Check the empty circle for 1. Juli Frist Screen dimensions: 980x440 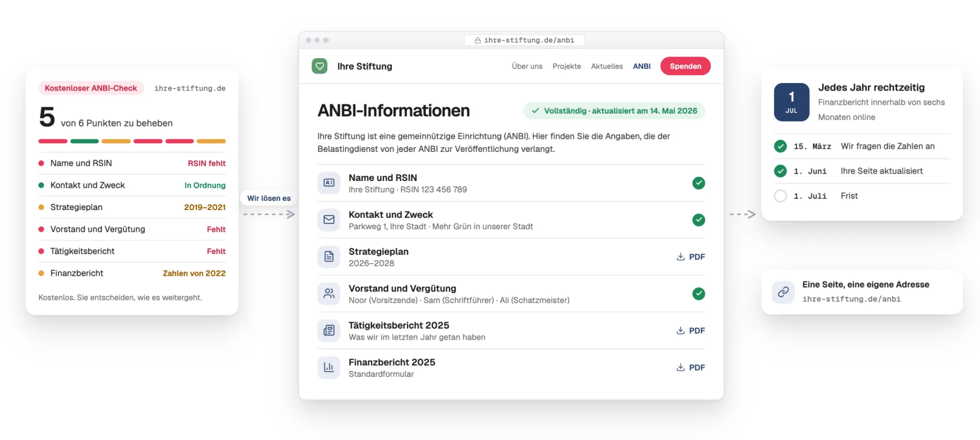[x=780, y=196]
